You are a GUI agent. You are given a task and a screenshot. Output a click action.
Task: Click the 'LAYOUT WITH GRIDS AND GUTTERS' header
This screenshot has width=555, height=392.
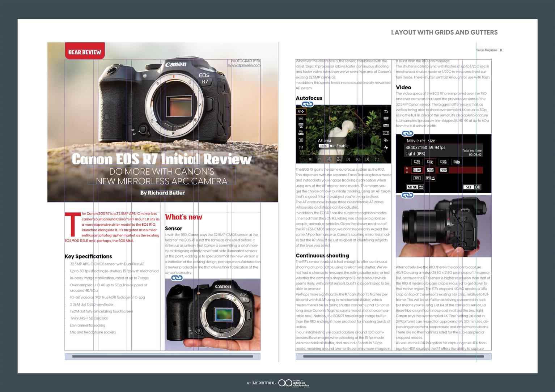click(444, 32)
